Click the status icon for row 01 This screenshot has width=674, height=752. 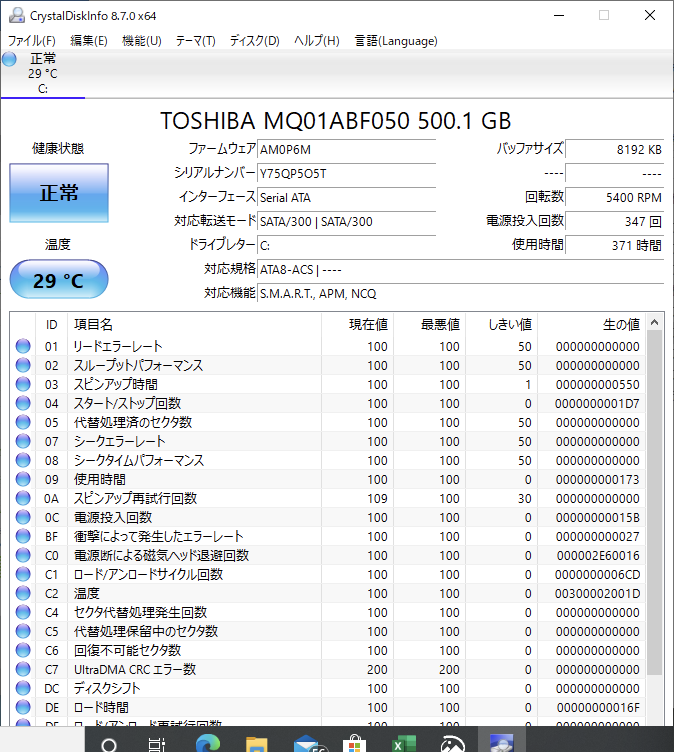point(23,346)
